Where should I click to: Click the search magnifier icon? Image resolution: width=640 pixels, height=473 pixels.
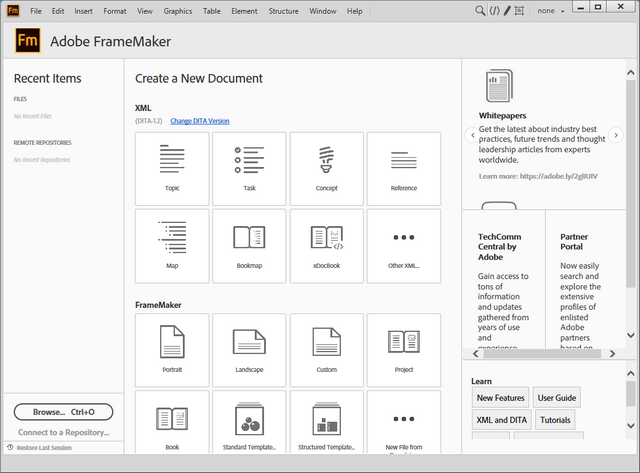(479, 11)
